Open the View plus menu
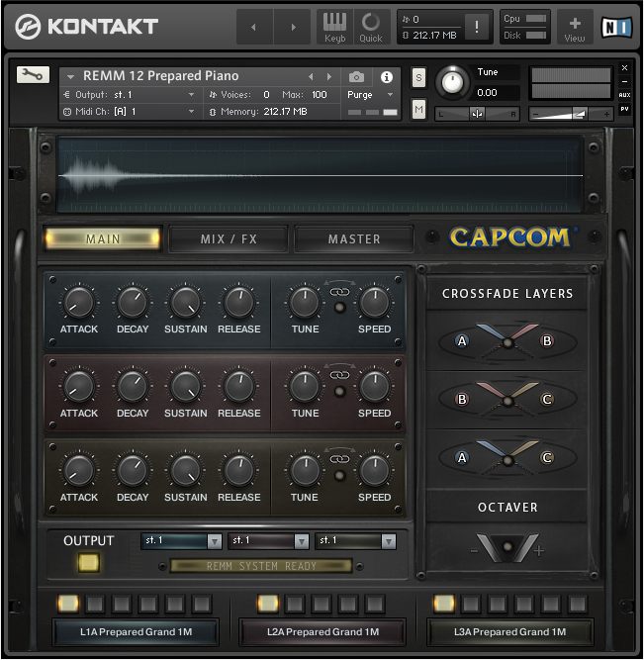Image resolution: width=644 pixels, height=660 pixels. [x=575, y=27]
